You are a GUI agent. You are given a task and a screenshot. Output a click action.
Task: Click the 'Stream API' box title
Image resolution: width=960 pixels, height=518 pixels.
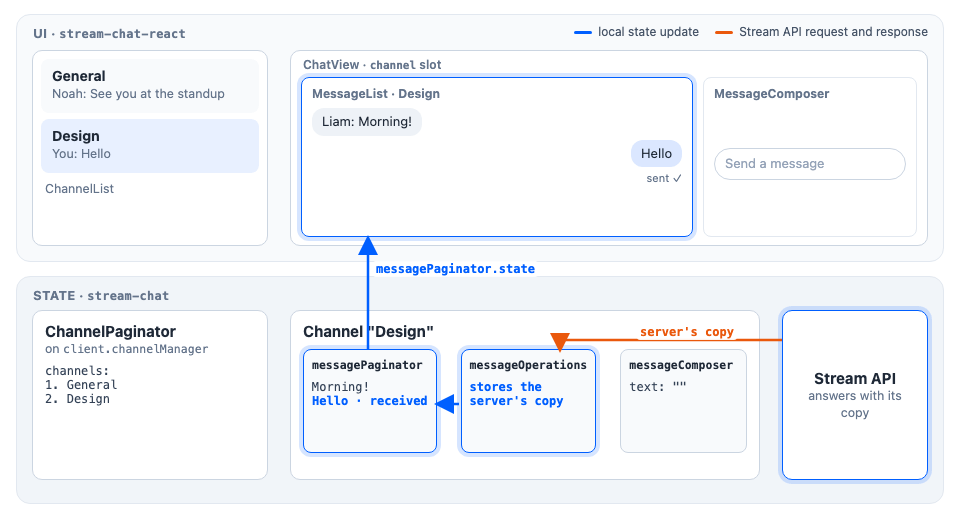tap(855, 378)
